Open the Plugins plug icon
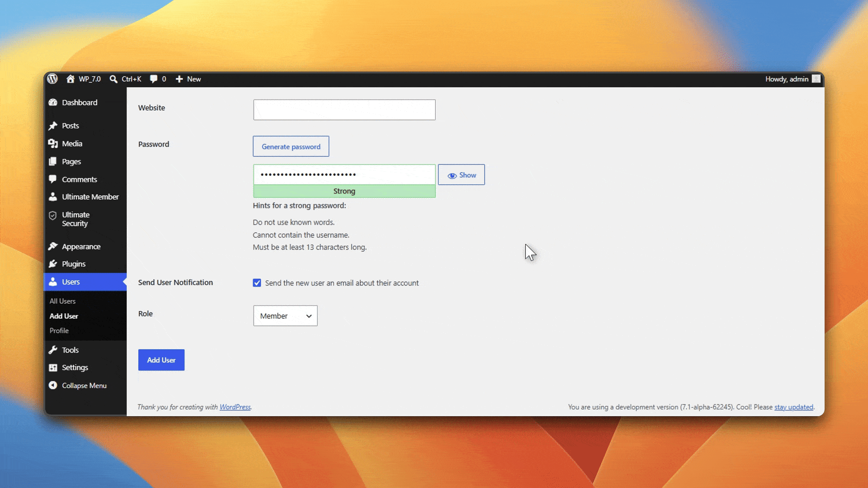 53,264
